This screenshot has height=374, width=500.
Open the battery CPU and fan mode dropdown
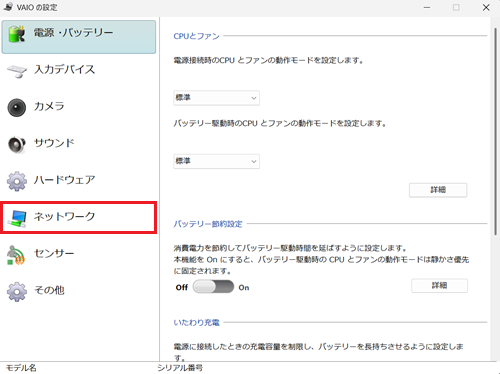pos(216,161)
